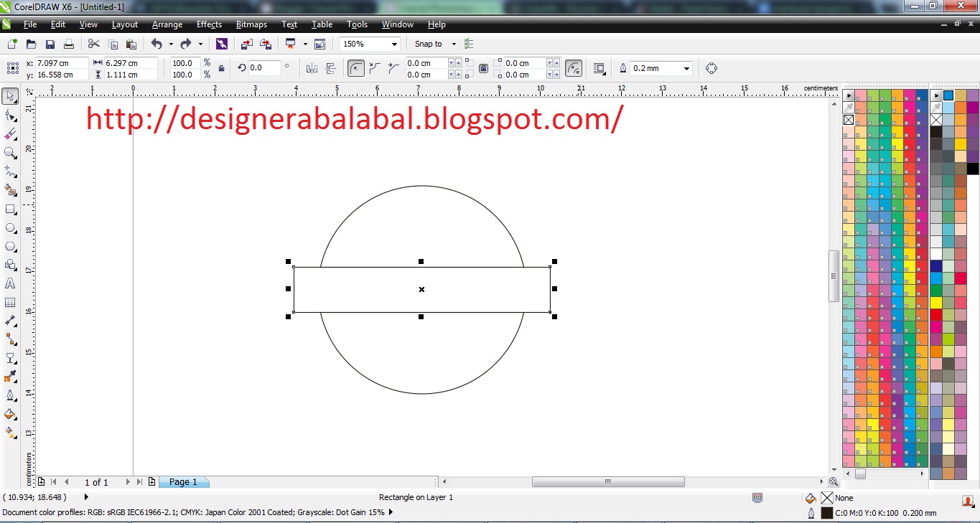Select the Interactive Fill tool
This screenshot has height=523, width=980.
tap(11, 433)
